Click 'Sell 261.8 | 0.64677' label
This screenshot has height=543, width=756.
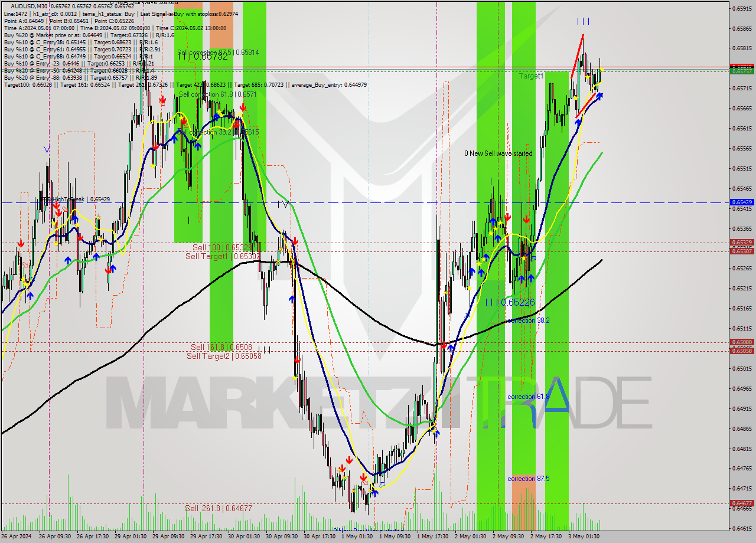tap(219, 508)
